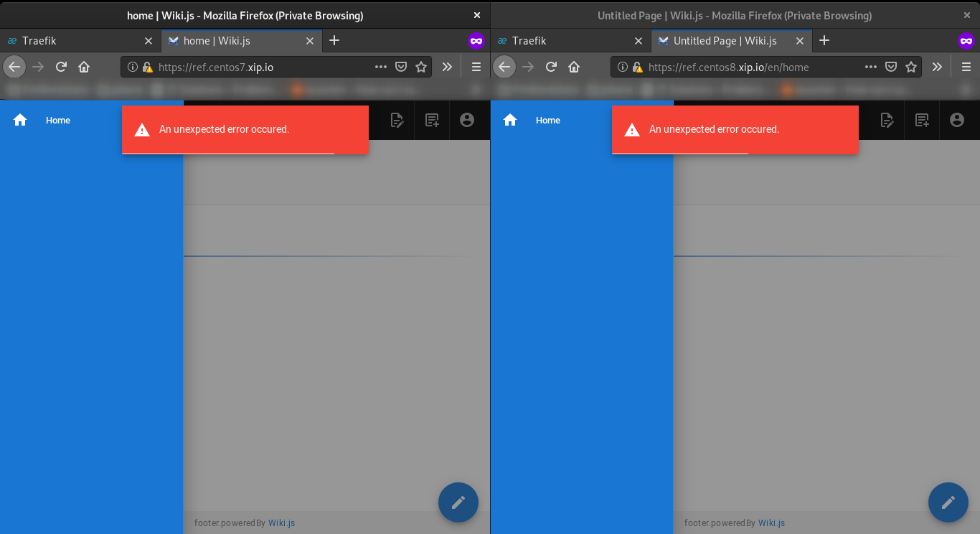
Task: Click the Firefox home toolbar icon
Action: click(84, 67)
